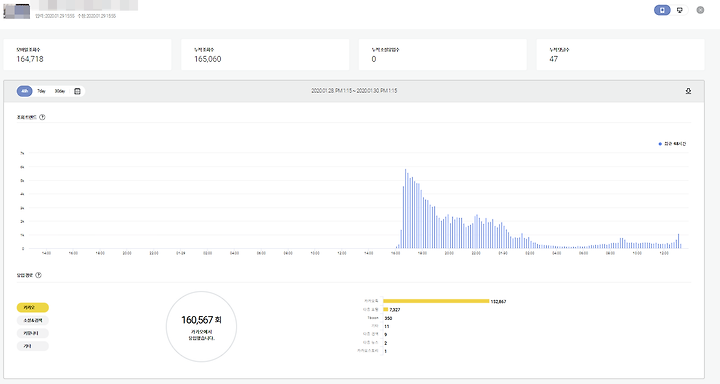The width and height of the screenshot is (720, 384).
Task: Select the 48h time range
Action: pos(25,91)
